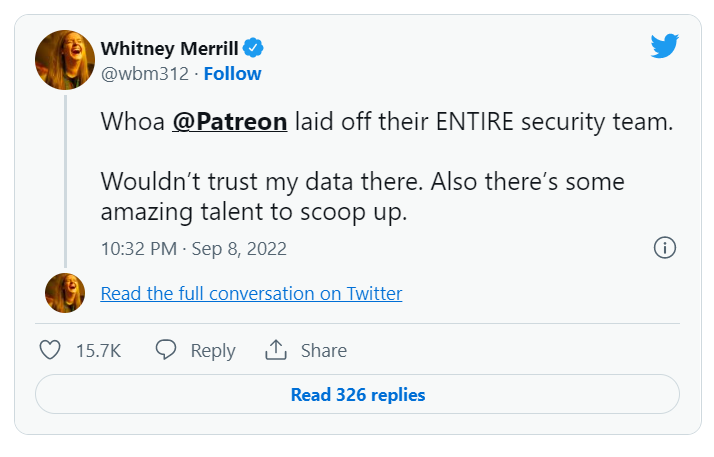Click the blue verified badge
Viewport: 714px width, 457px height.
pos(255,48)
